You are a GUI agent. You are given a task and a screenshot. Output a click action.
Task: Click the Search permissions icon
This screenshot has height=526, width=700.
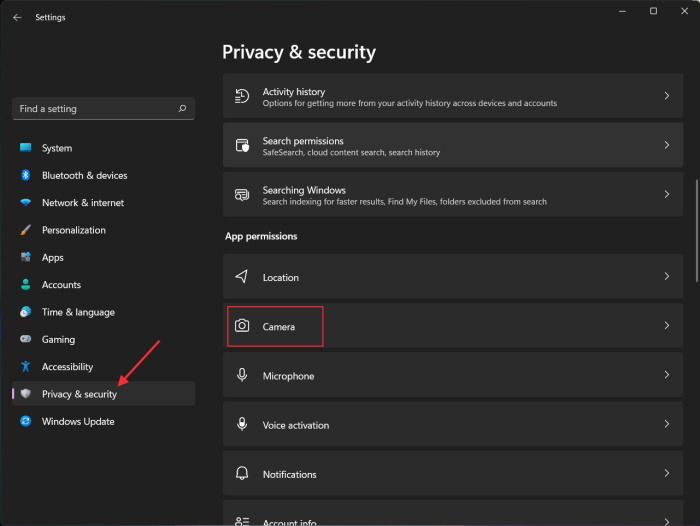(242, 145)
